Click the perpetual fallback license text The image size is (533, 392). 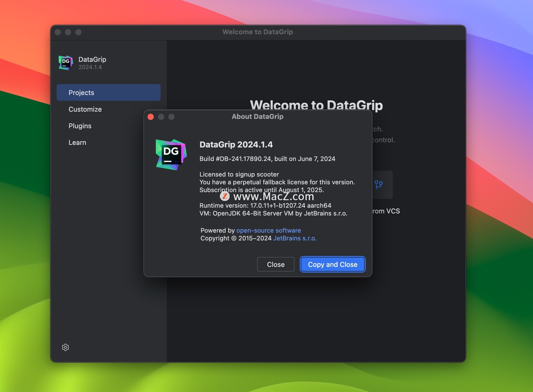(277, 182)
